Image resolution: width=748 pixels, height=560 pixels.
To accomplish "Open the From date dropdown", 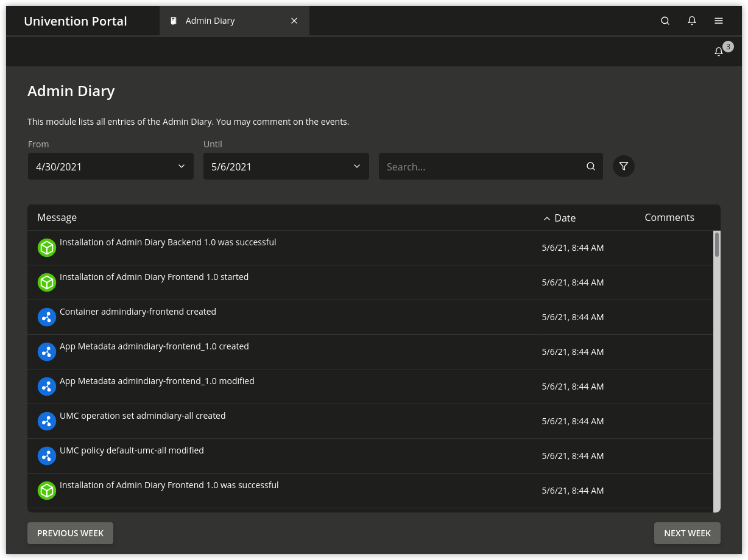I will [x=182, y=166].
